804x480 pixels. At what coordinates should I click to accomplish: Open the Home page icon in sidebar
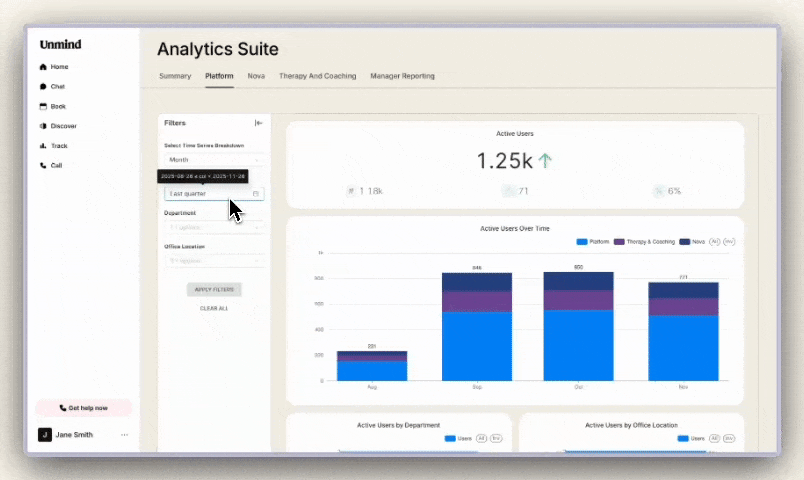click(43, 67)
